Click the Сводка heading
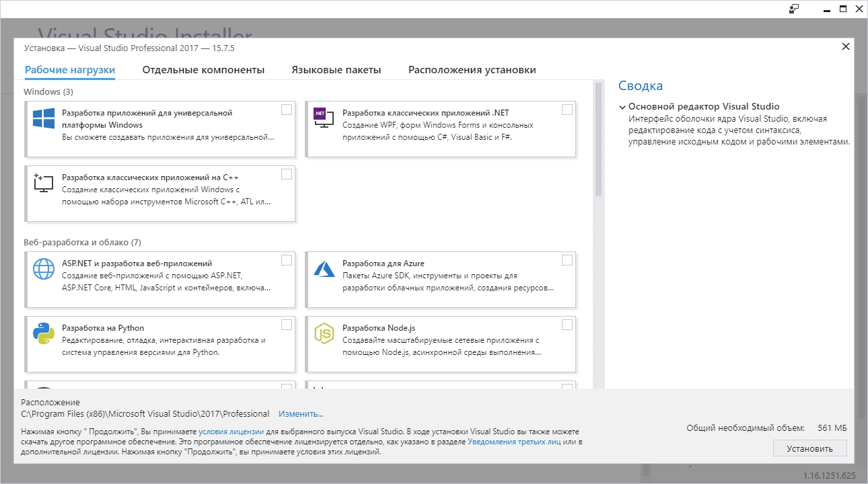 pos(641,86)
